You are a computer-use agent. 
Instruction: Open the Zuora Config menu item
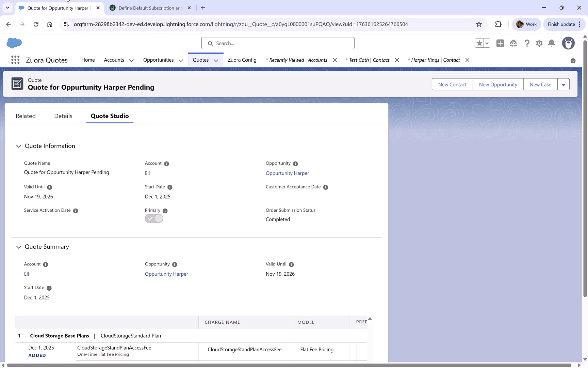click(x=242, y=60)
